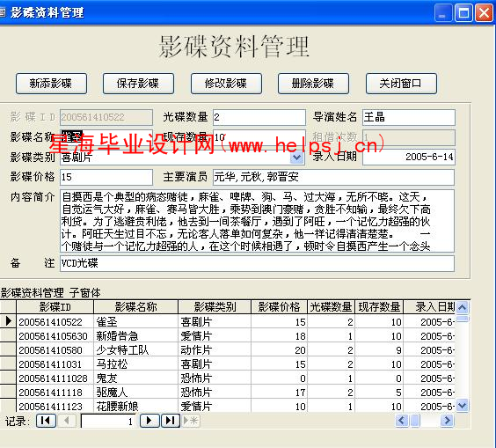496x448 pixels.
Task: Go to first record navigation arrow
Action: pos(46,421)
